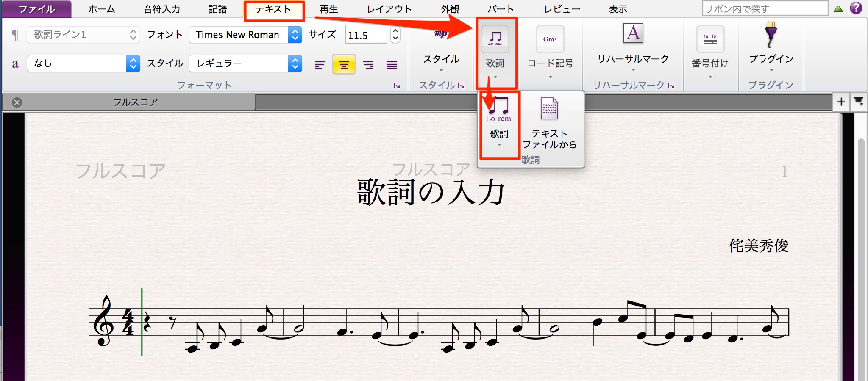Screen dimensions: 868x381
Task: Toggle right text alignment
Action: point(368,64)
